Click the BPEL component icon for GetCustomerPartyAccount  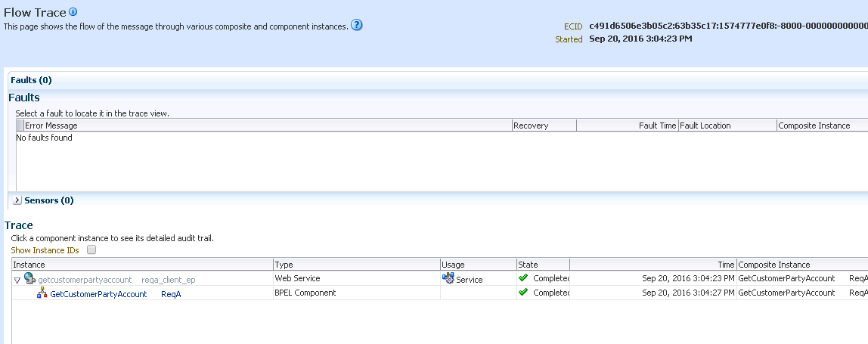[x=42, y=293]
